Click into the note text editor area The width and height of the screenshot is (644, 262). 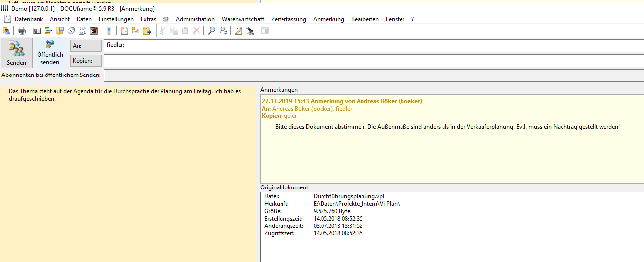(128, 174)
